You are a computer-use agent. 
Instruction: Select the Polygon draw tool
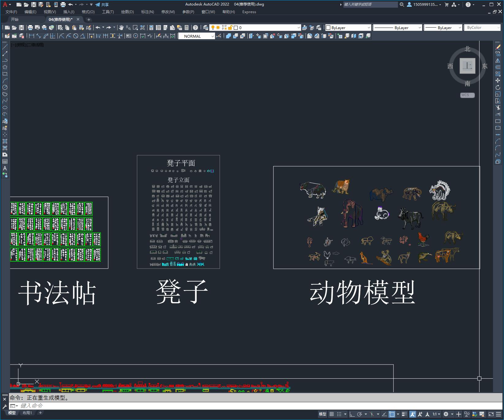5,67
